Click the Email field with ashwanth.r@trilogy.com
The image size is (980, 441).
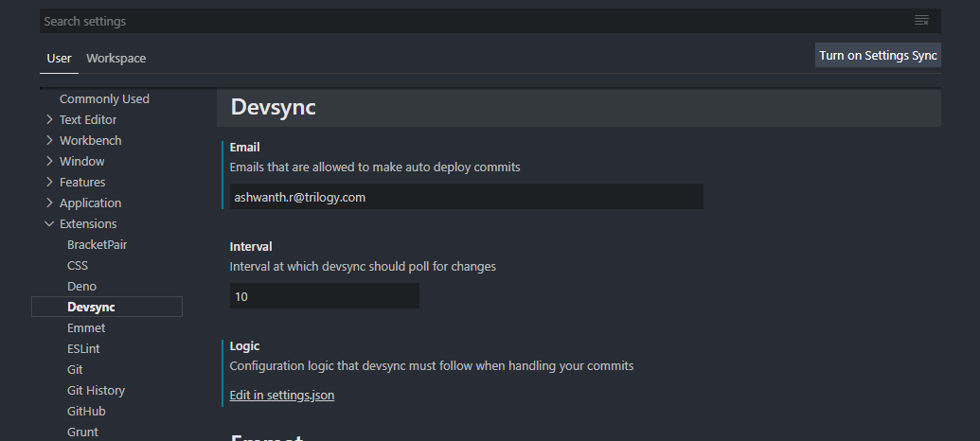coord(466,197)
